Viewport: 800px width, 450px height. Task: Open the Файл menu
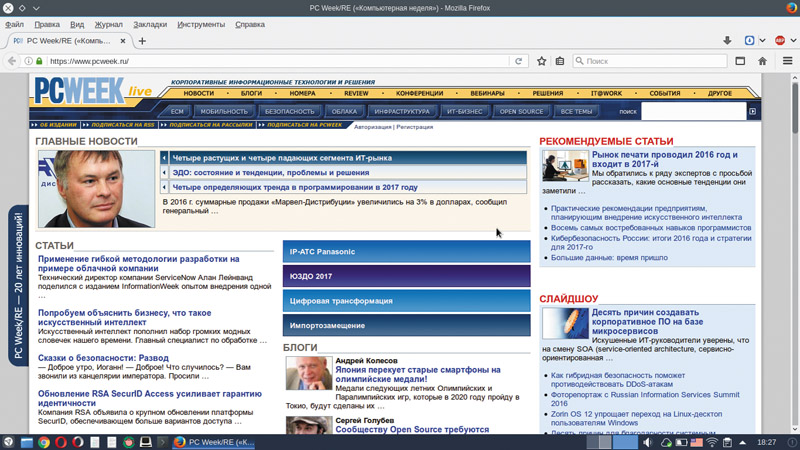click(x=14, y=24)
